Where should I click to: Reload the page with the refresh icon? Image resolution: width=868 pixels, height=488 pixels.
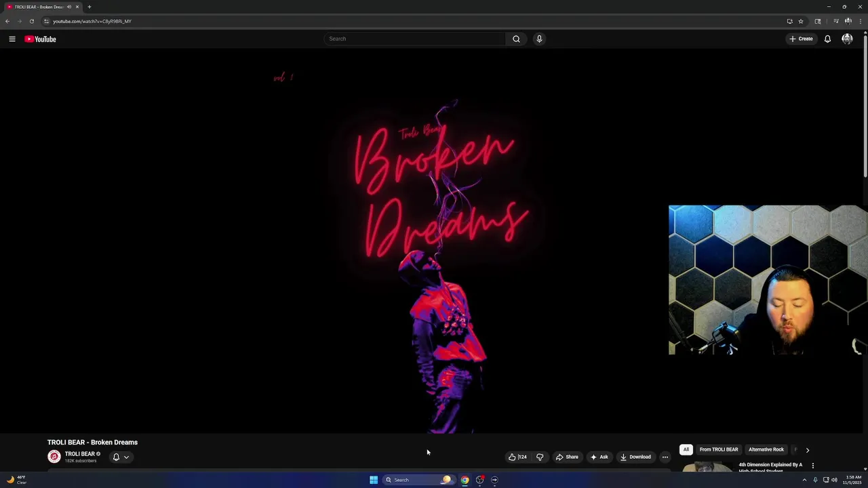click(x=31, y=21)
